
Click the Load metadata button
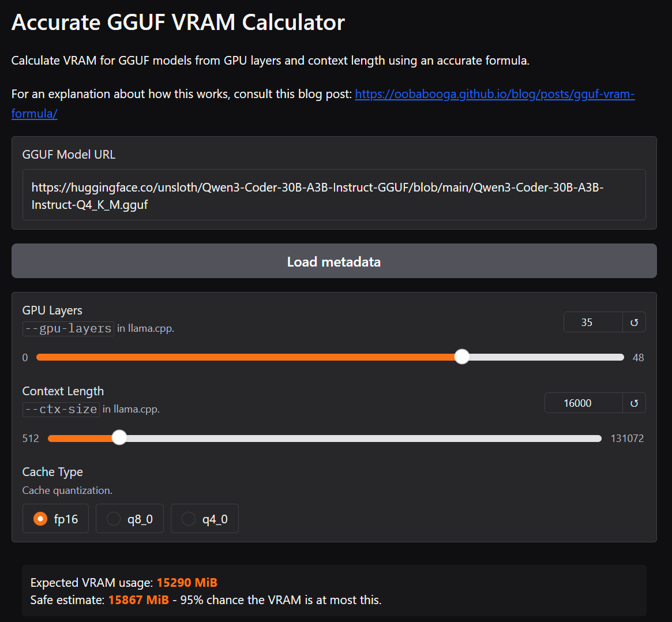click(334, 261)
